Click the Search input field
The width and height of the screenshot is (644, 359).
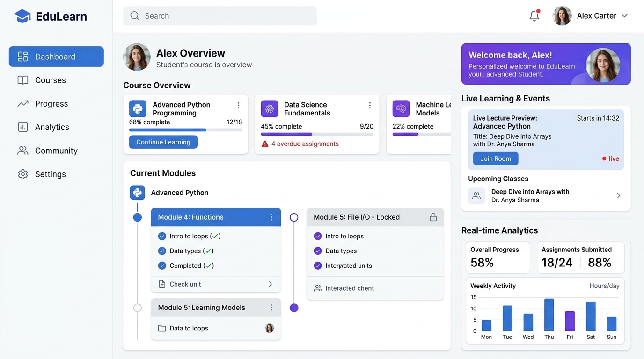220,16
